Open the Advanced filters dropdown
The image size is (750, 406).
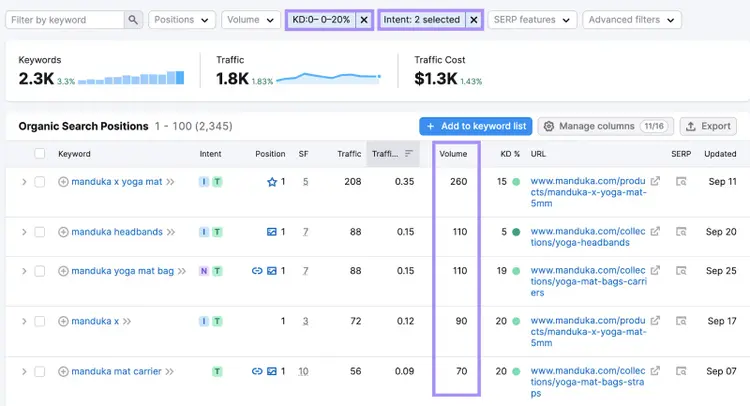pyautogui.click(x=631, y=20)
